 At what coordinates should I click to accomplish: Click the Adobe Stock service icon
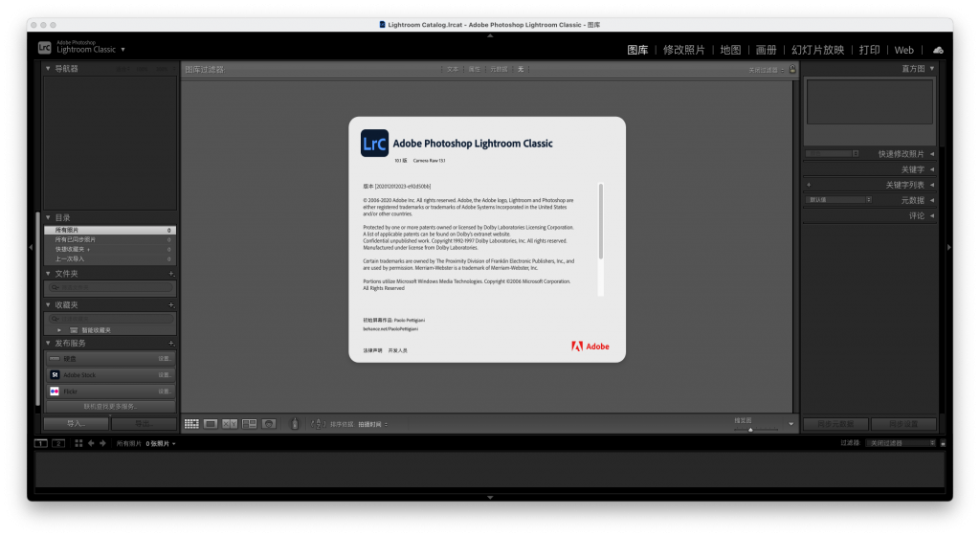55,375
